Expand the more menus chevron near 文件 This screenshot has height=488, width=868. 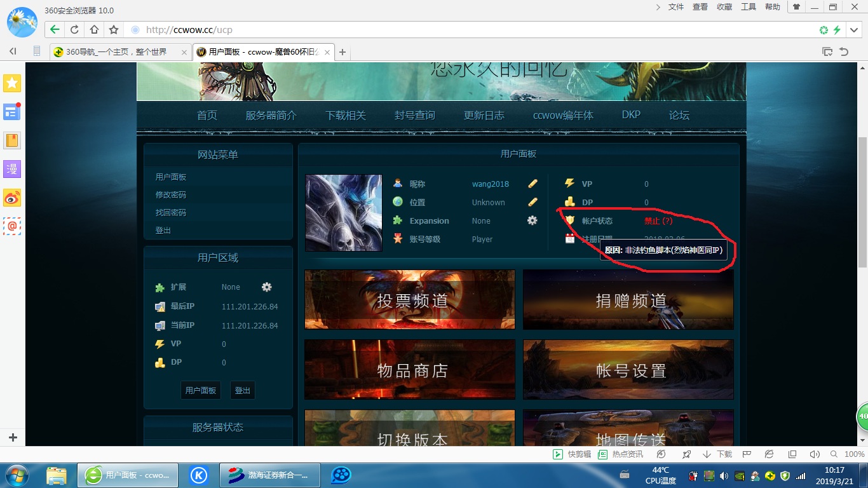pos(658,7)
